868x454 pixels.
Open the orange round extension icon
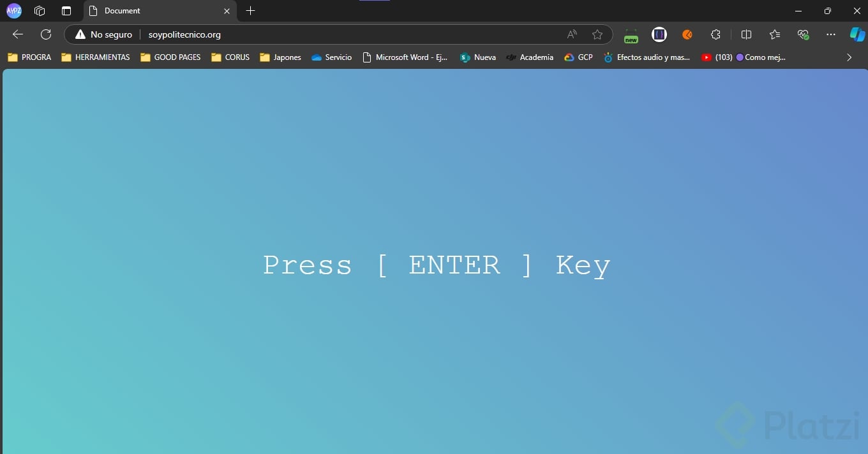pyautogui.click(x=687, y=34)
